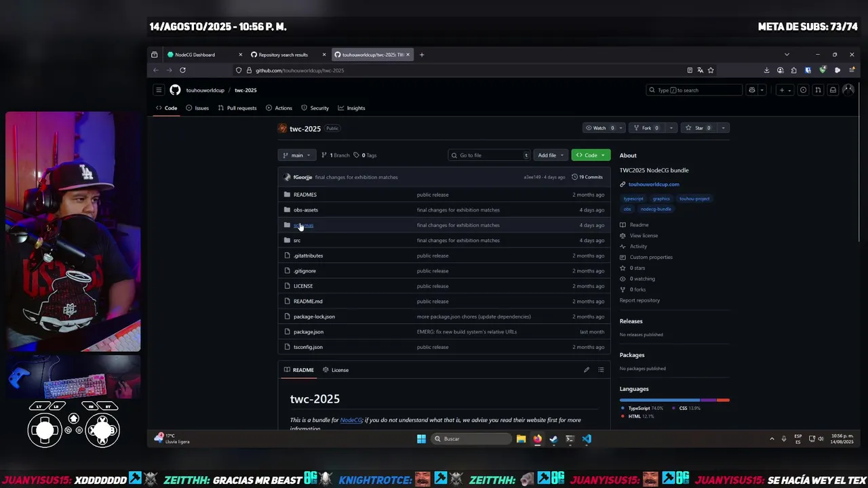Open the GitHub hamburger navigation menu
This screenshot has height=488, width=868.
click(159, 90)
